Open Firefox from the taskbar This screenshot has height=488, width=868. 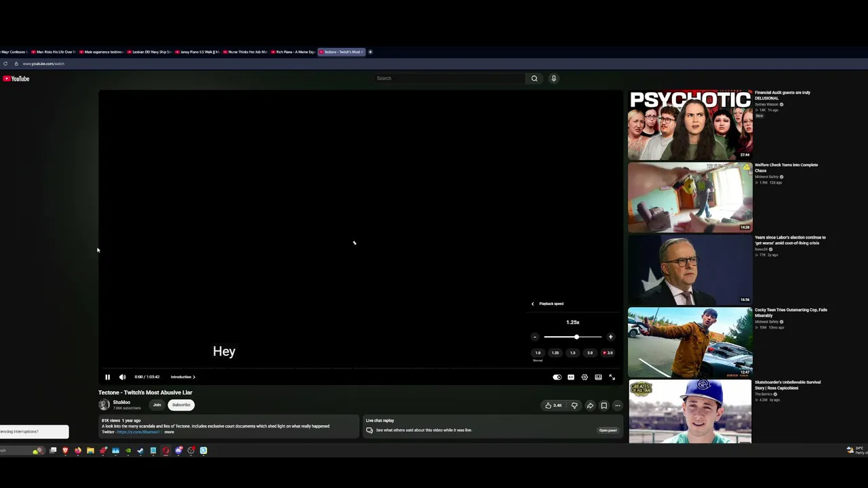coord(77,450)
